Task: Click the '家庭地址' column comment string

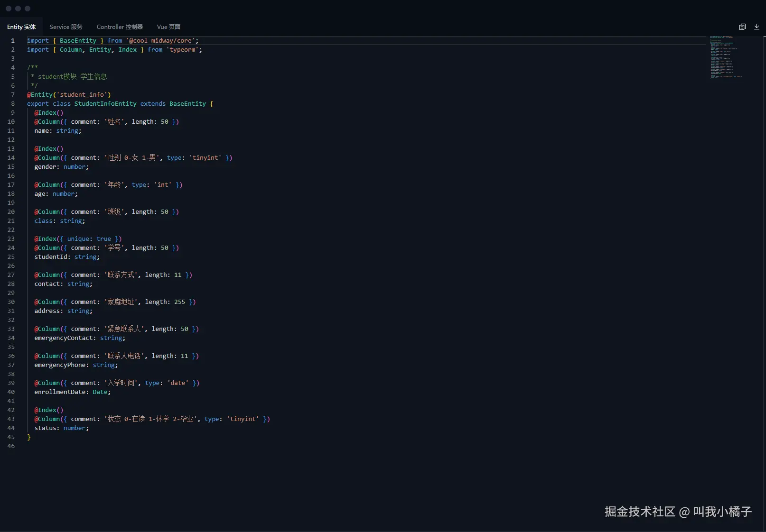Action: click(121, 302)
